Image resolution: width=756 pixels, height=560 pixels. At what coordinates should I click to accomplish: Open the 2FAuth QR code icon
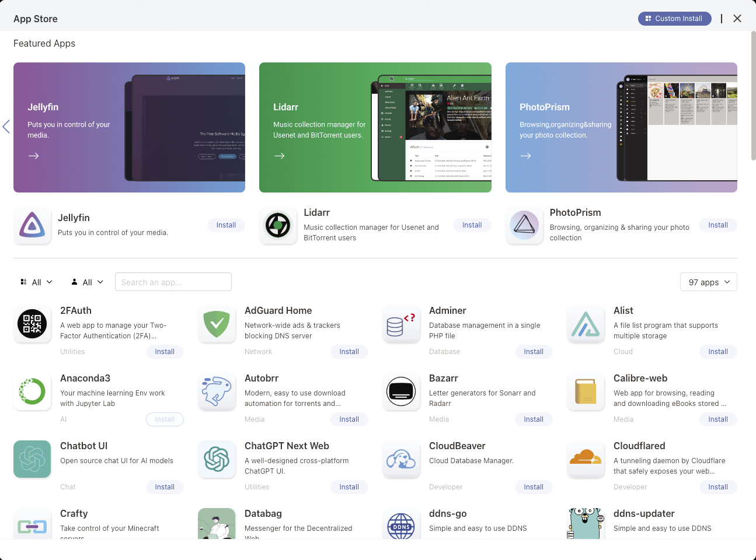coord(32,324)
